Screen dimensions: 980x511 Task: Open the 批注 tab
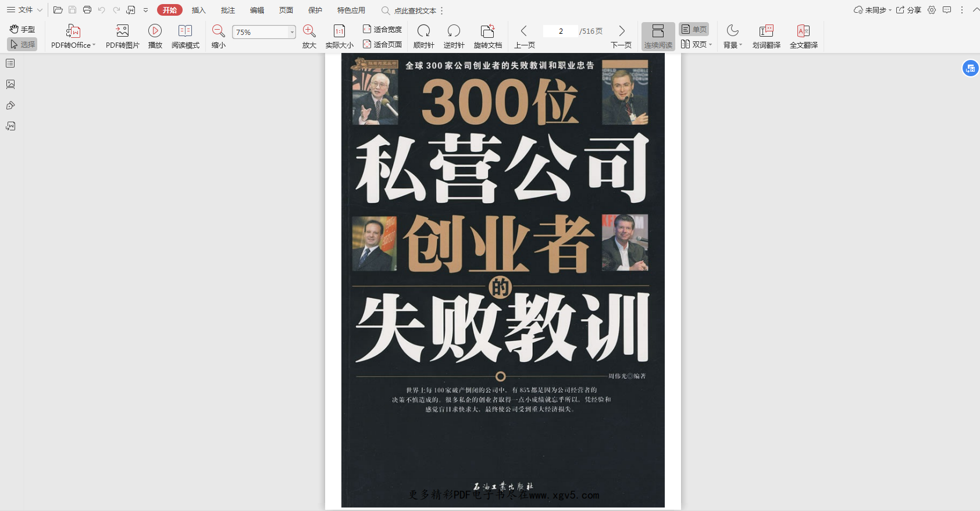pyautogui.click(x=228, y=10)
